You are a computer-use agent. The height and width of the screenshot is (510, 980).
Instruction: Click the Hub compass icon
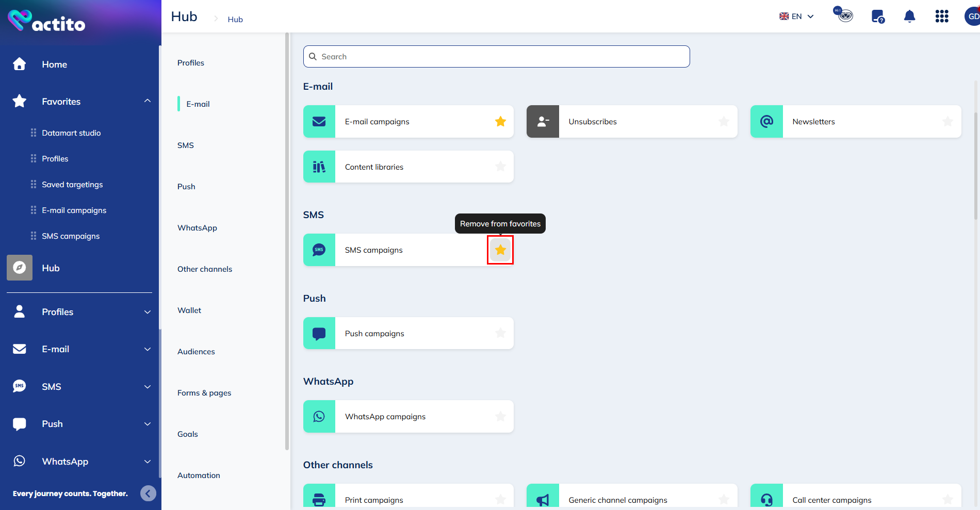(x=20, y=268)
